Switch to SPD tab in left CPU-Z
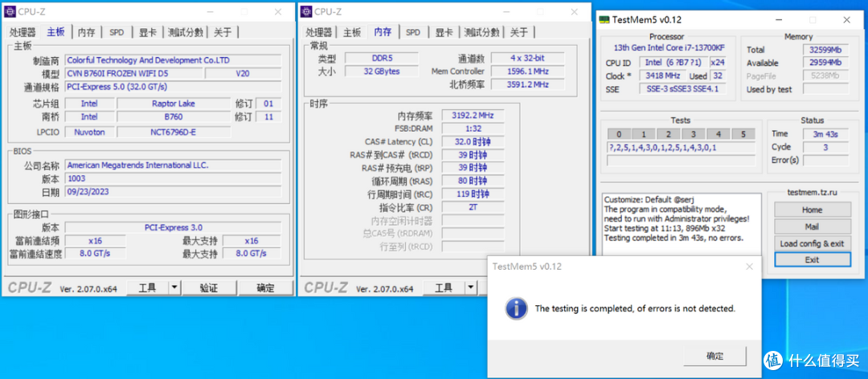Image resolution: width=868 pixels, height=379 pixels. click(x=117, y=32)
